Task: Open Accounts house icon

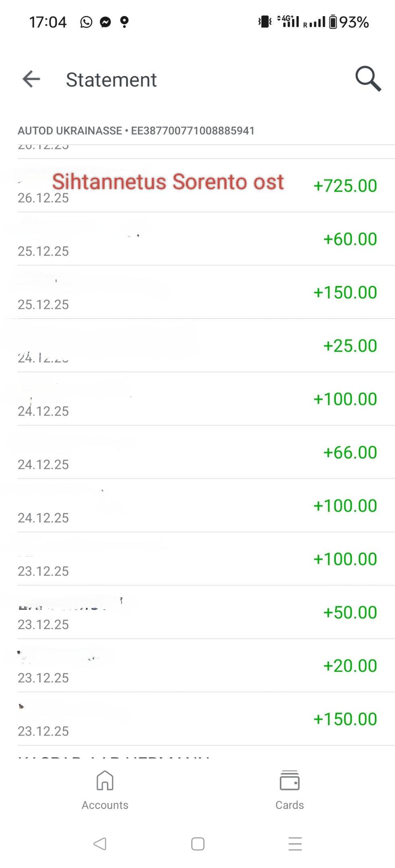Action: coord(105,781)
